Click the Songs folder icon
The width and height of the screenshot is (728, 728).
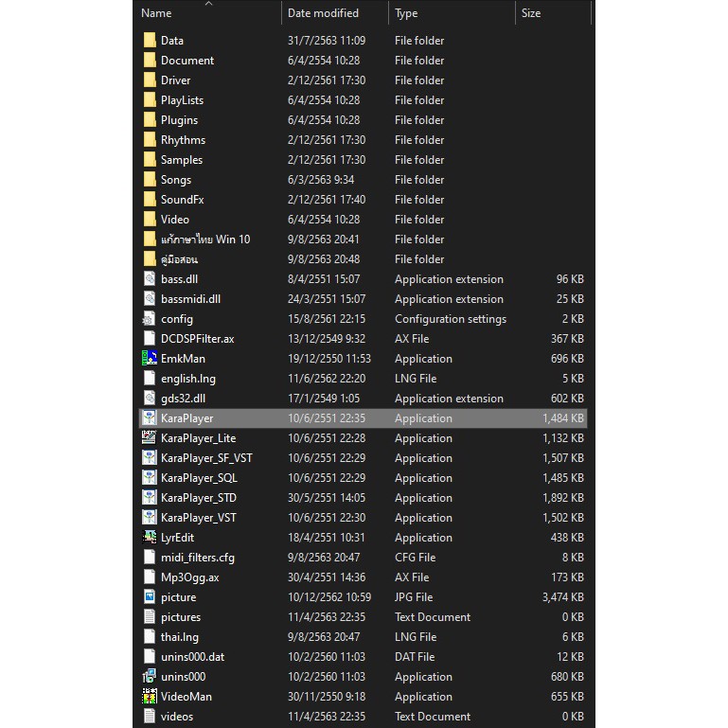[150, 180]
